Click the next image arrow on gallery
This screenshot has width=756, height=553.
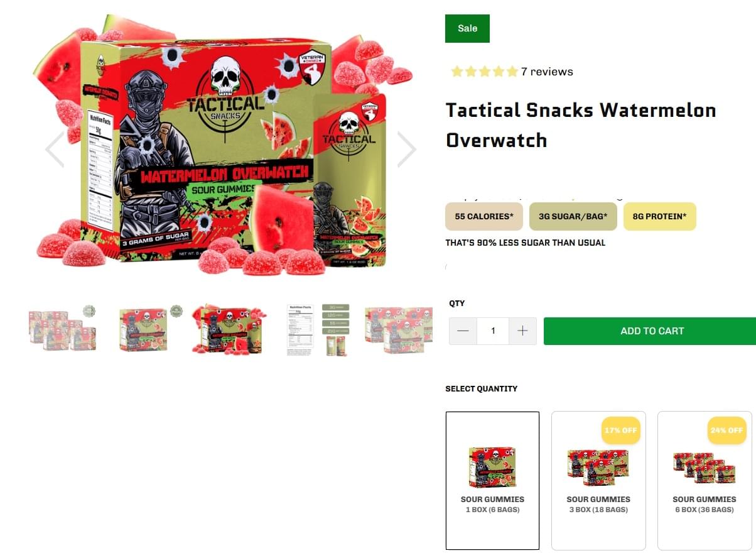(x=407, y=150)
